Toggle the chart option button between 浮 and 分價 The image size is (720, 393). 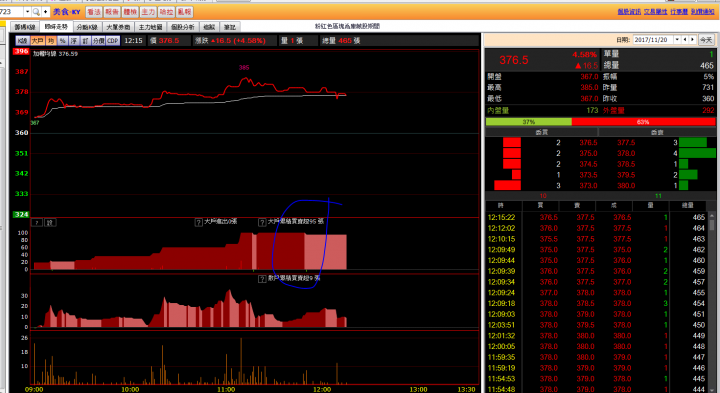click(x=85, y=41)
